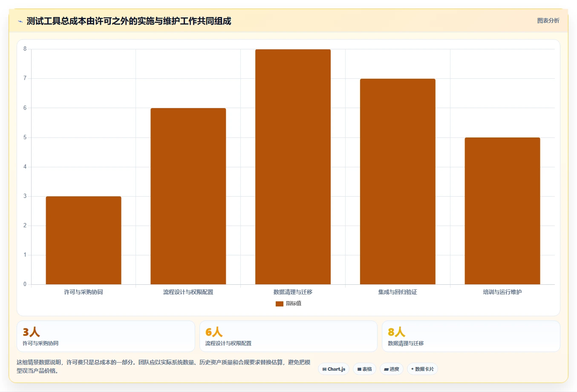The height and width of the screenshot is (392, 577).
Task: Open the 3人 data card
Action: tap(106, 336)
